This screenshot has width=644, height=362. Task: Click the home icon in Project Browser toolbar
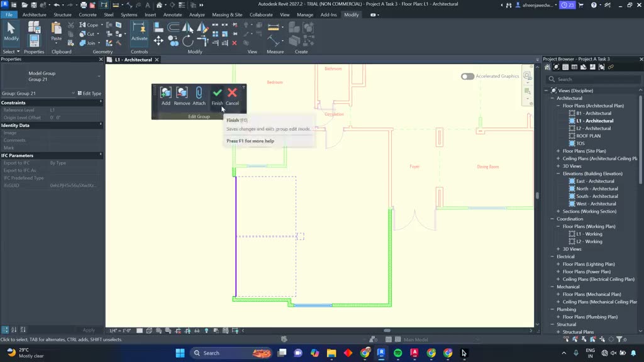[548, 67]
